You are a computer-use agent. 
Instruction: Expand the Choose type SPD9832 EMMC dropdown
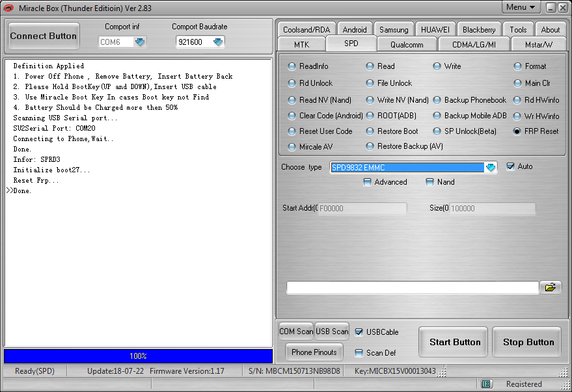pos(490,167)
